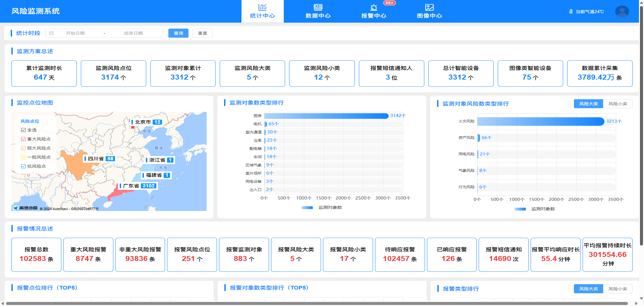This screenshot has width=644, height=306.
Task: Click the 报警总数 card showing 102583
Action: coord(36,255)
